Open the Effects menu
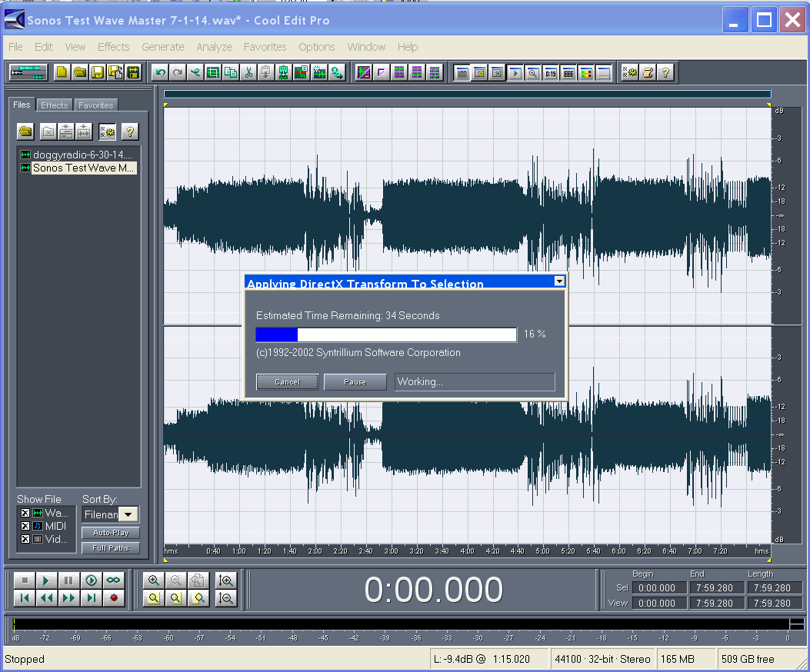 pyautogui.click(x=114, y=47)
